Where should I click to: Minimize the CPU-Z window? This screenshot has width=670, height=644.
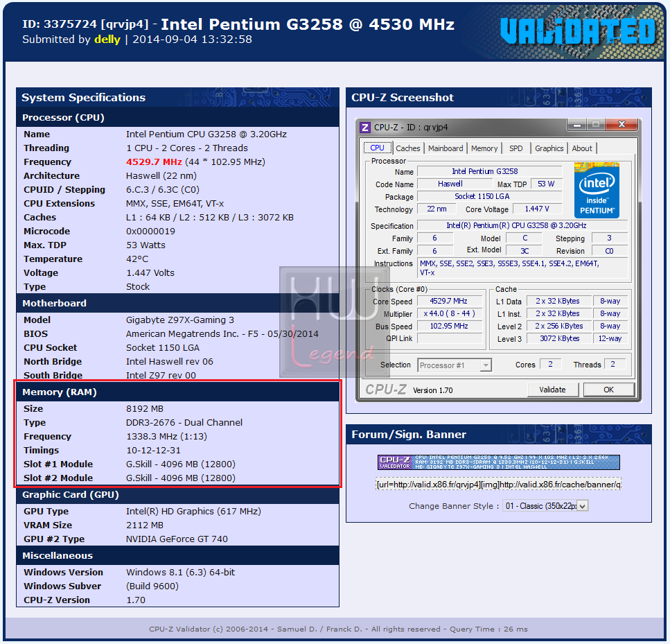point(577,125)
